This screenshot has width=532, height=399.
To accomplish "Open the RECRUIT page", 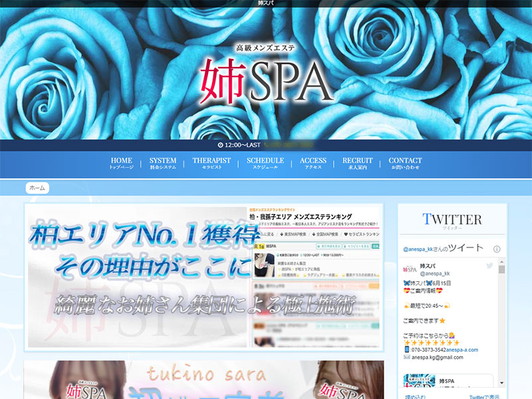I will coord(357,164).
